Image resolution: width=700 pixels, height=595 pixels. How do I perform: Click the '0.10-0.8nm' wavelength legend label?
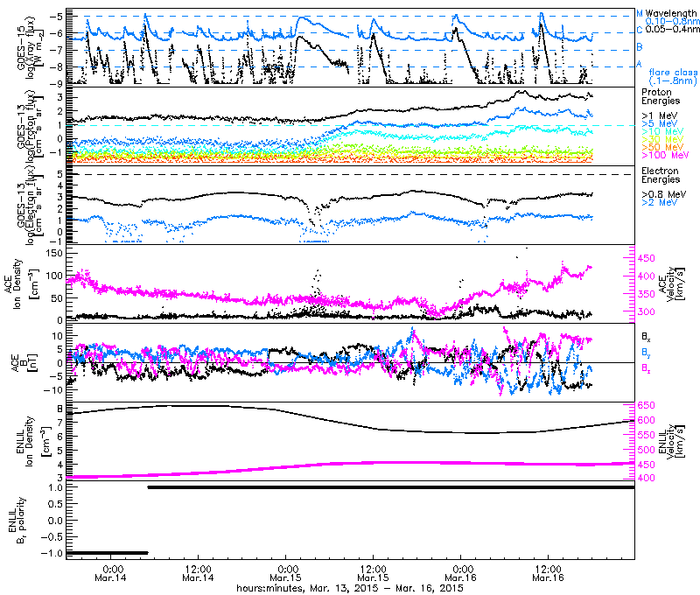click(672, 21)
